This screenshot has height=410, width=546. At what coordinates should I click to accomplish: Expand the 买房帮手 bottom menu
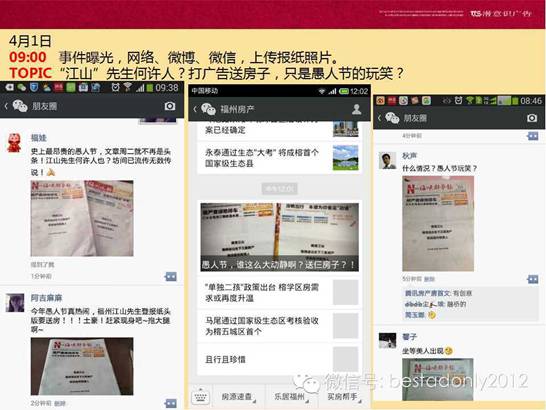coord(343,396)
